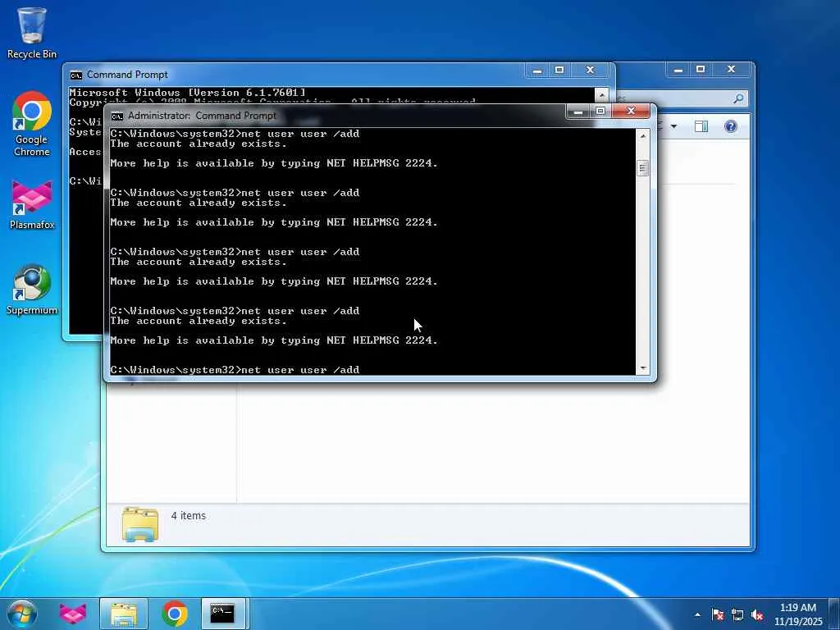Close the background Command Prompt window
This screenshot has height=630, width=840.
[x=591, y=71]
